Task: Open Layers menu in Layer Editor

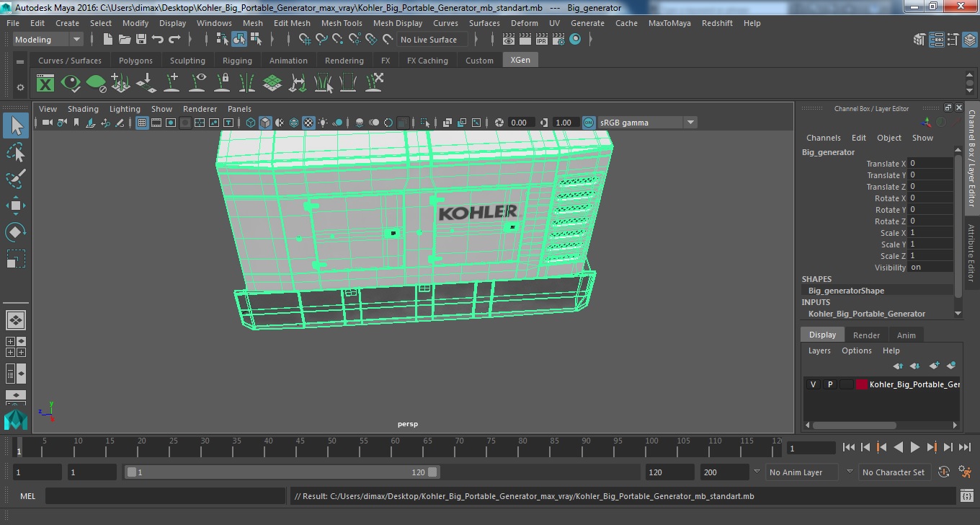Action: [x=819, y=350]
